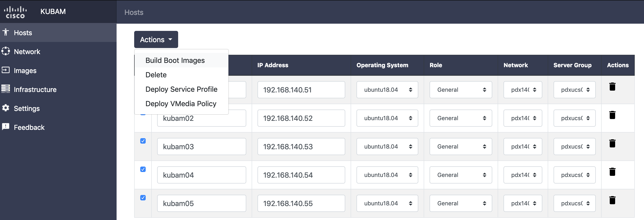Select Deploy VMedia Policy option
Image resolution: width=644 pixels, height=220 pixels.
[182, 104]
